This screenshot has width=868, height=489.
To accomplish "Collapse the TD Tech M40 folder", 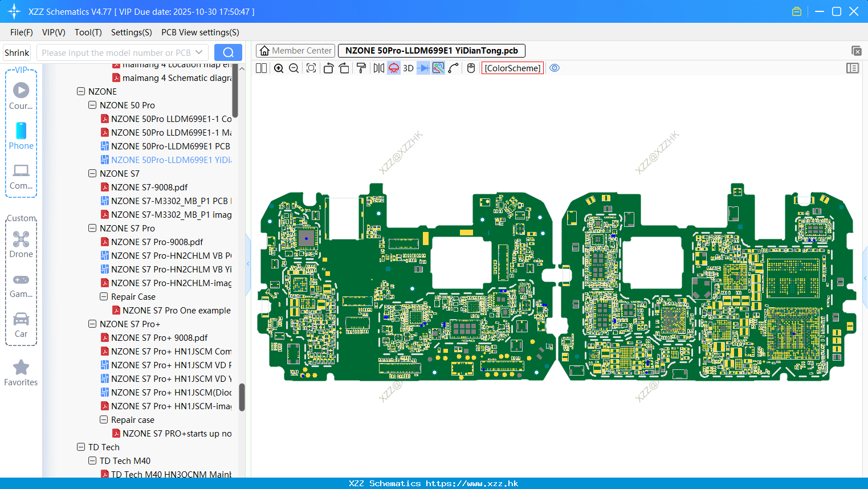I will point(92,461).
